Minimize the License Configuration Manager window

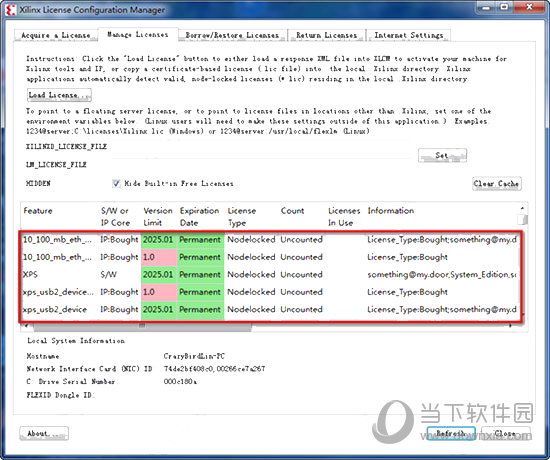(x=485, y=7)
